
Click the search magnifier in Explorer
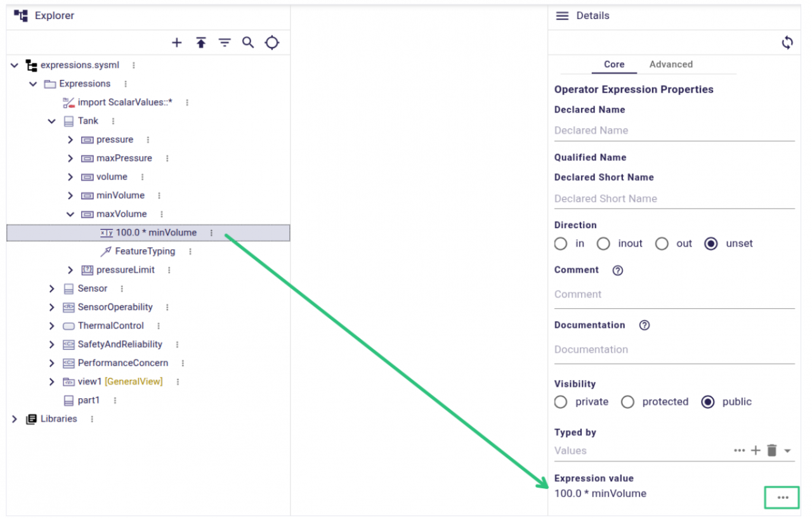point(248,42)
